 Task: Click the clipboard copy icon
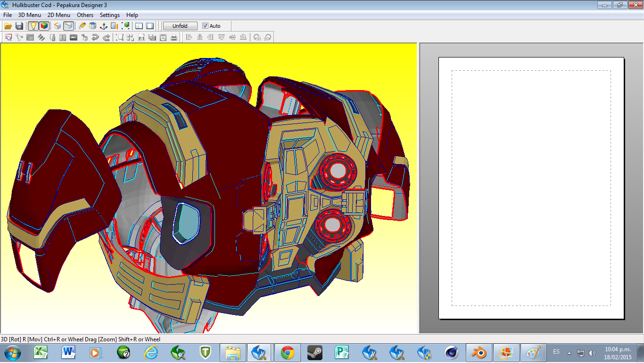pyautogui.click(x=163, y=37)
